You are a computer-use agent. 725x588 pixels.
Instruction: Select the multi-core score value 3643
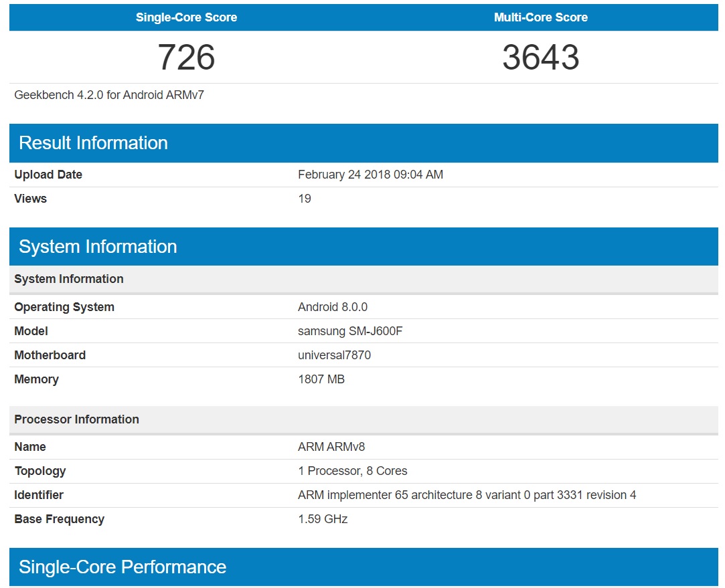tap(540, 58)
